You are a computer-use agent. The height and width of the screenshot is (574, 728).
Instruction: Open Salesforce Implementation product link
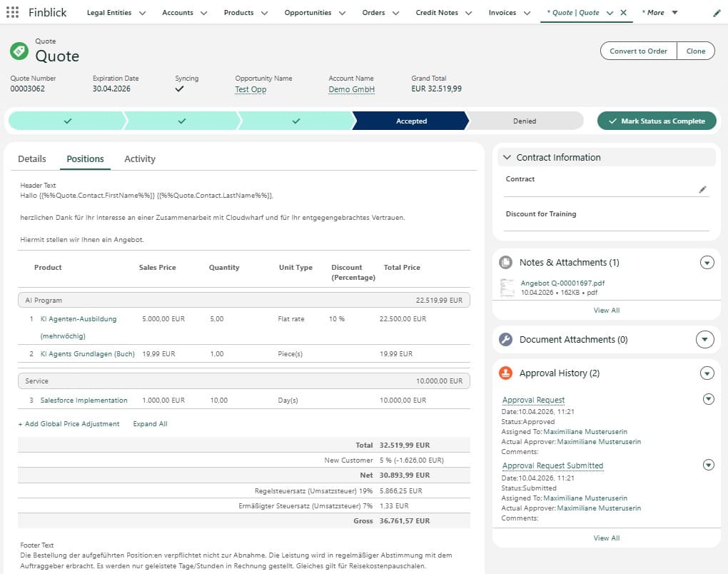84,400
